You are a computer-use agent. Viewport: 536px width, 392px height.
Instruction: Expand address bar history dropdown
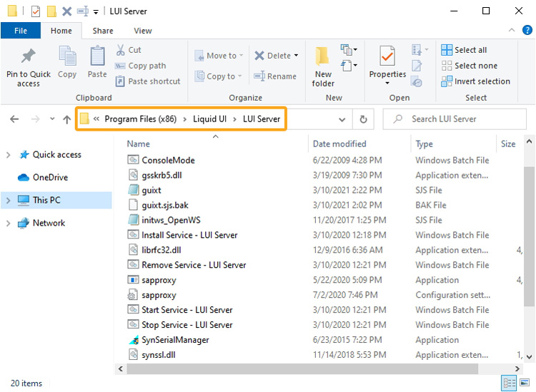342,119
